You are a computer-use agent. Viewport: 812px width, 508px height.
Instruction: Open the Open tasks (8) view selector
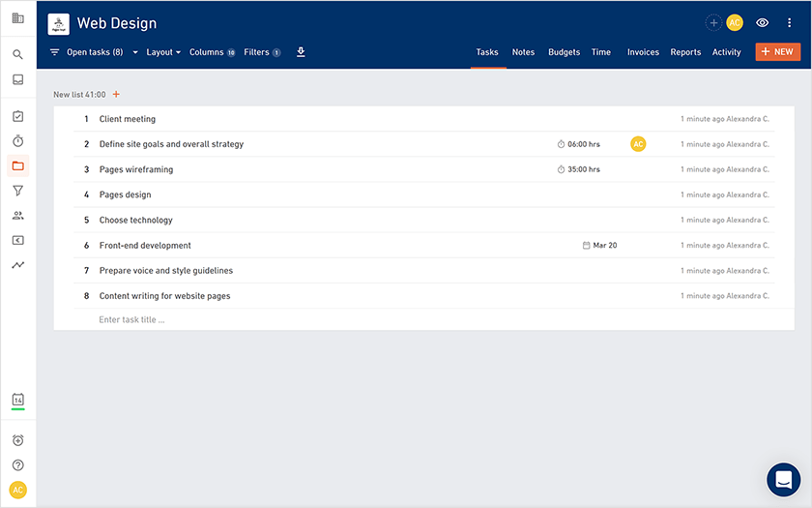pos(95,52)
